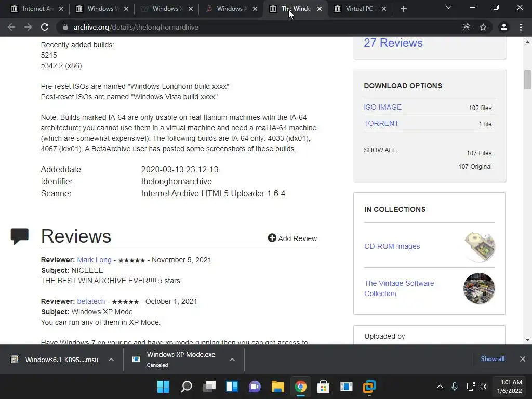Screen dimensions: 532x399
Task: Click Show all downloads
Action: pos(493,359)
